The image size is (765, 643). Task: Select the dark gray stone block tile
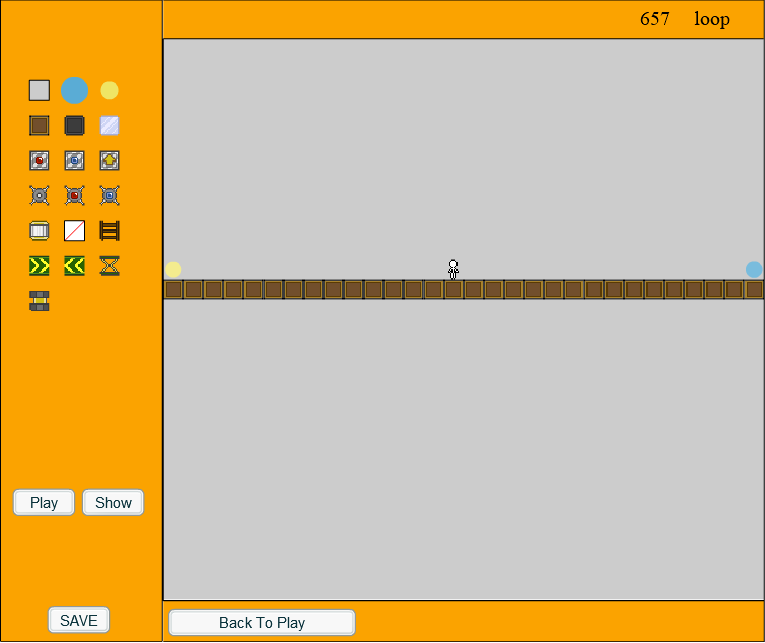click(75, 125)
